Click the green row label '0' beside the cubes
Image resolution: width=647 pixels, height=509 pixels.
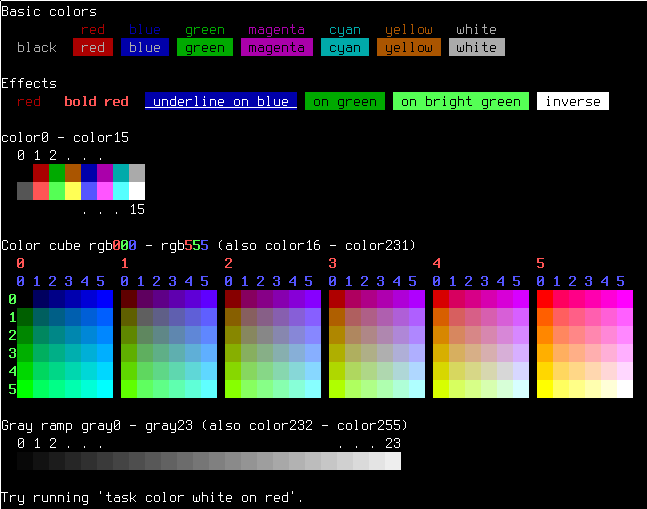[12, 299]
